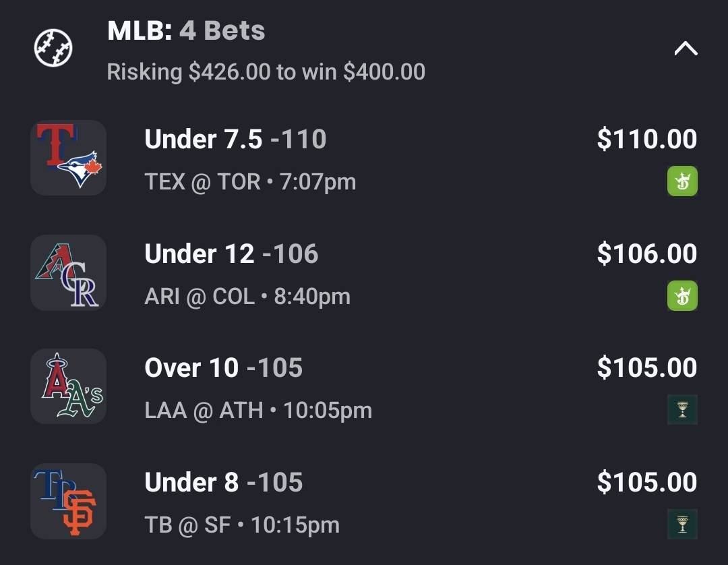
Task: Select the Under 8 -105 bet
Action: tap(223, 483)
